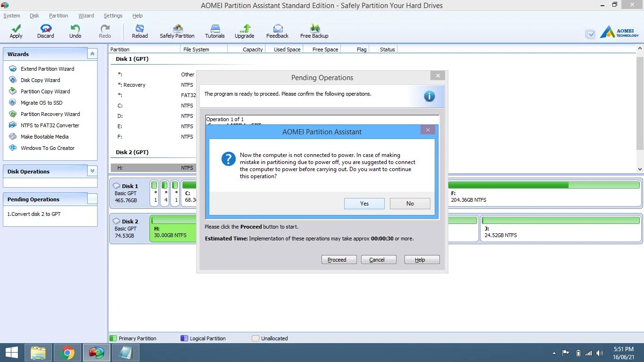Launch Free Backup from toolbar

click(314, 32)
